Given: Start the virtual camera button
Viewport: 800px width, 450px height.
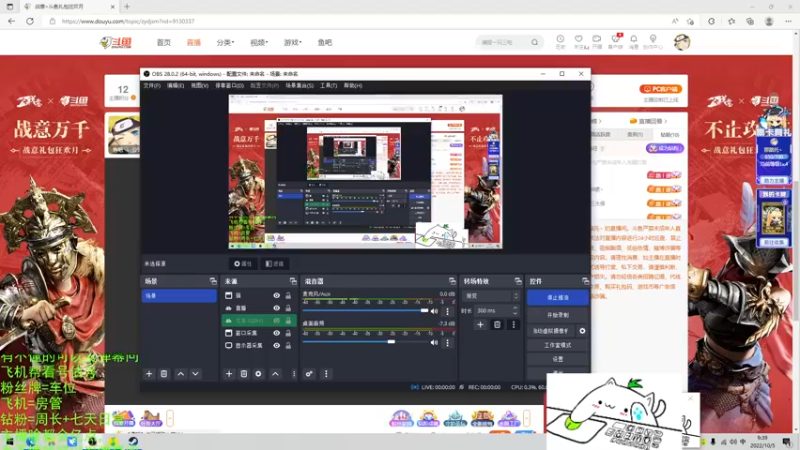Looking at the screenshot, I should tap(551, 331).
